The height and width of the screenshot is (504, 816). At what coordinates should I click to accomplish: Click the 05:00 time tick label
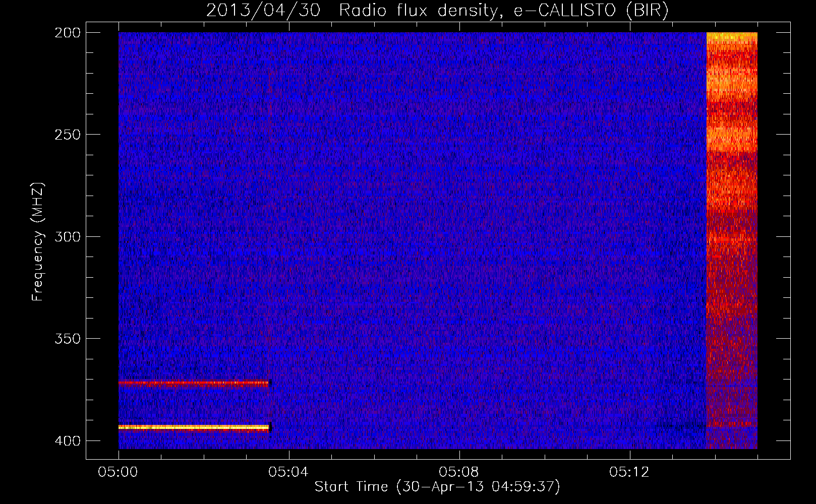point(118,472)
